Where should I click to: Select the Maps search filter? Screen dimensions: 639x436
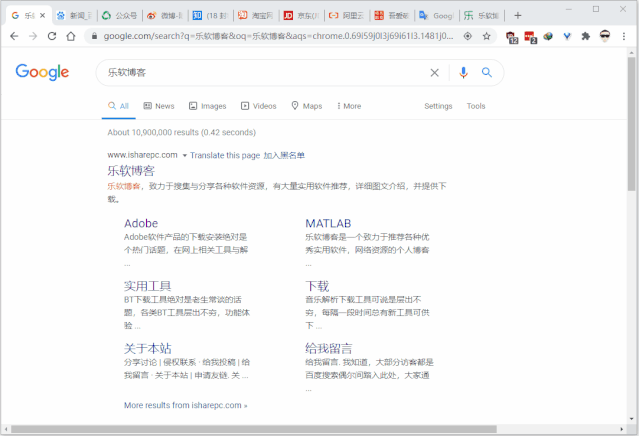(x=307, y=106)
